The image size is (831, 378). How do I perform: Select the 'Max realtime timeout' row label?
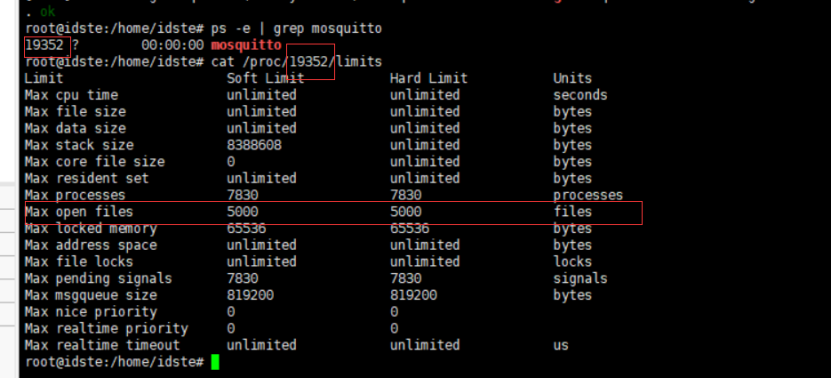102,345
